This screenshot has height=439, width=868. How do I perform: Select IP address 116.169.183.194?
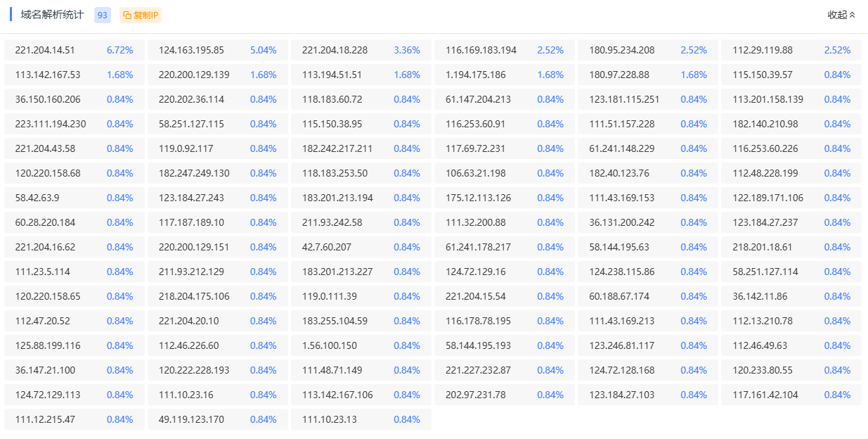pos(481,50)
